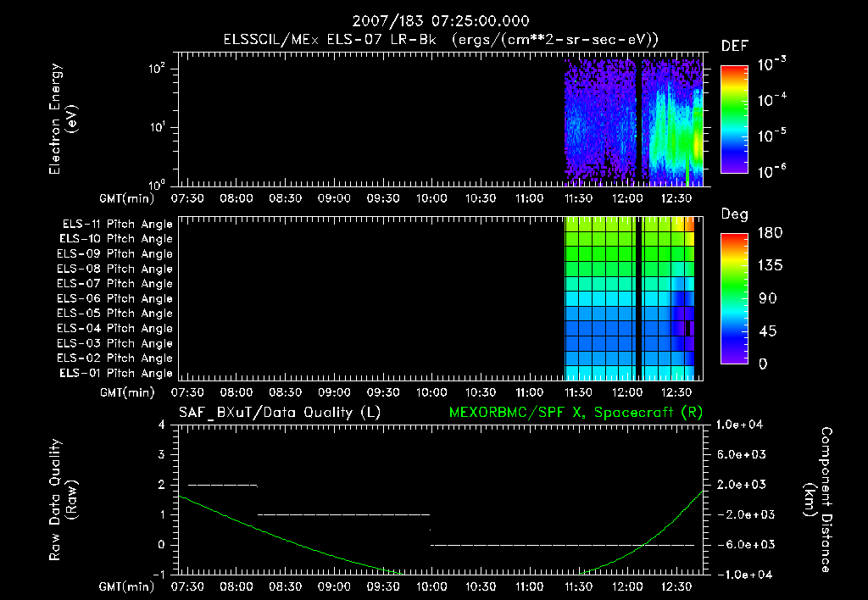Click the 180 label on the Deg scale

pos(770,232)
